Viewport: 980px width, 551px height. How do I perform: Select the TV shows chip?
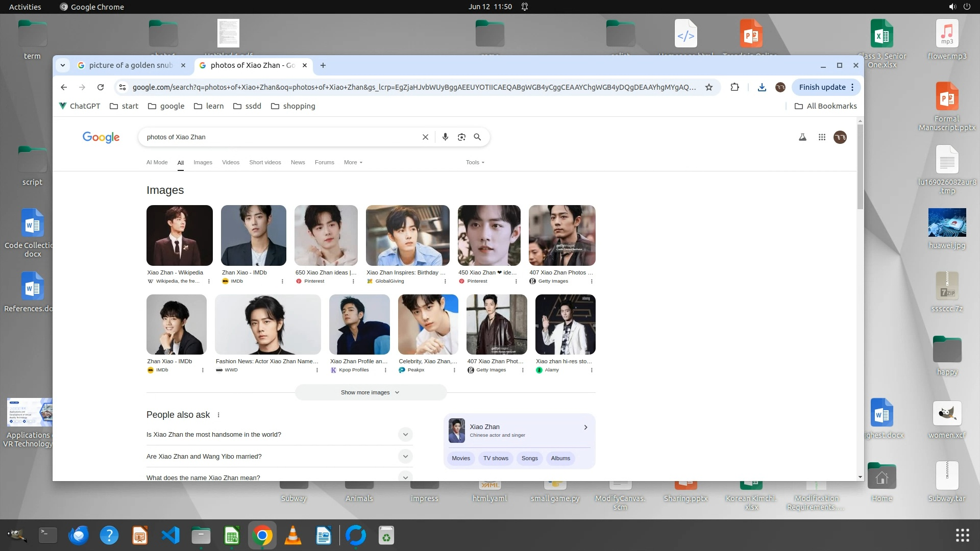(x=496, y=458)
